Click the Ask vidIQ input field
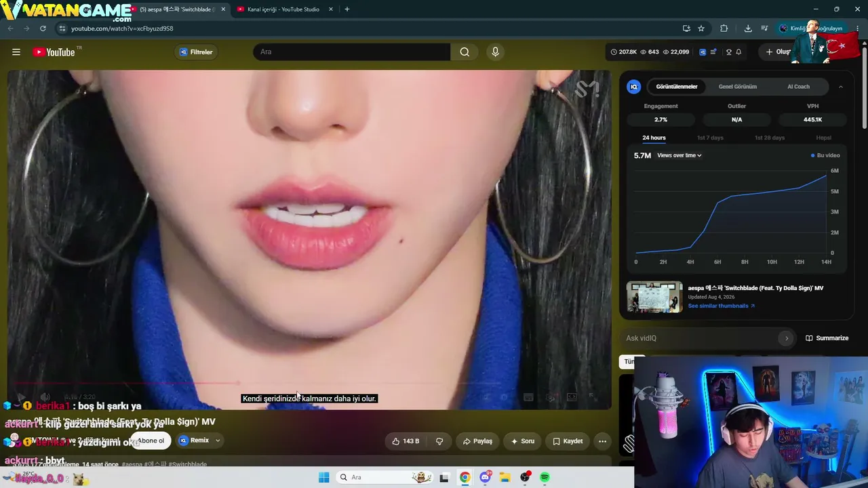Screen dimensions: 868x488 [x=700, y=338]
